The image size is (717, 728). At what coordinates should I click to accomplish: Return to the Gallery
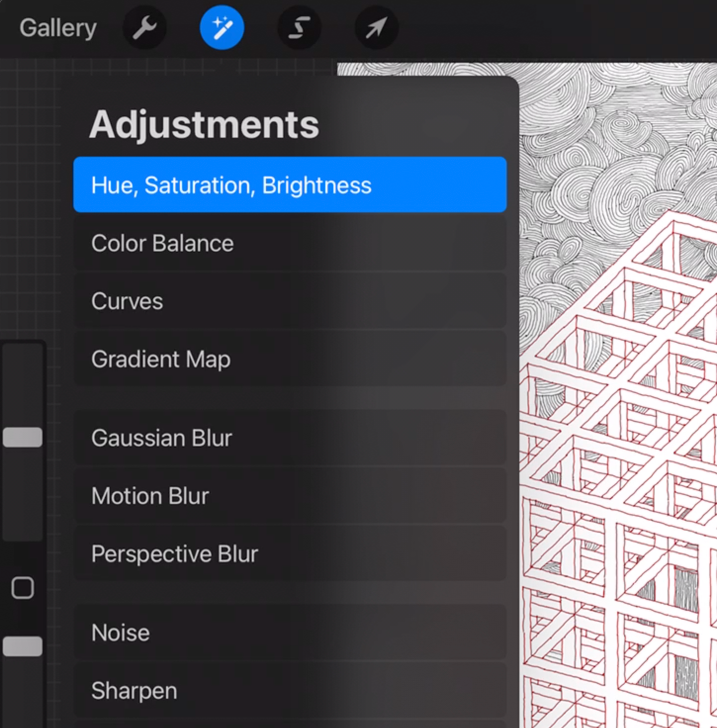[58, 28]
